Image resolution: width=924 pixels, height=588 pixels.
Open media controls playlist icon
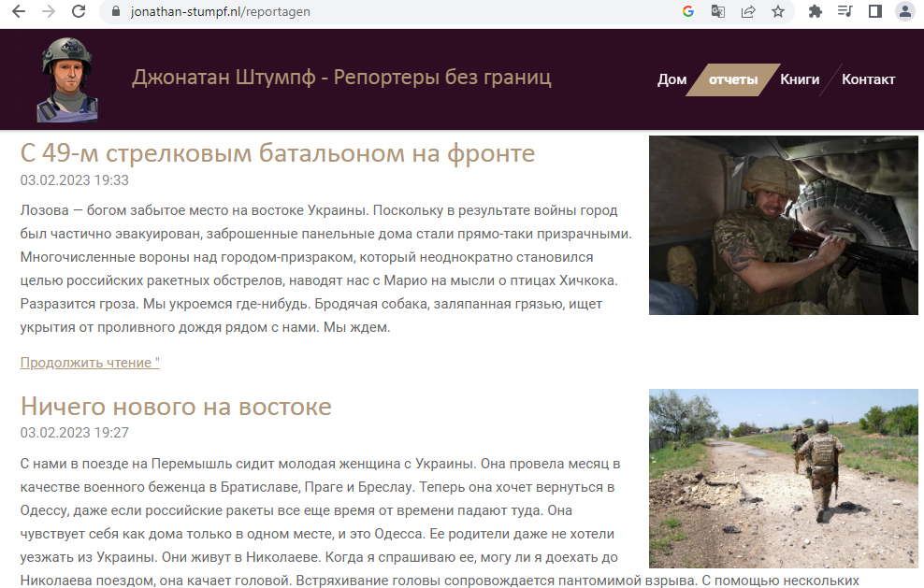pyautogui.click(x=845, y=11)
